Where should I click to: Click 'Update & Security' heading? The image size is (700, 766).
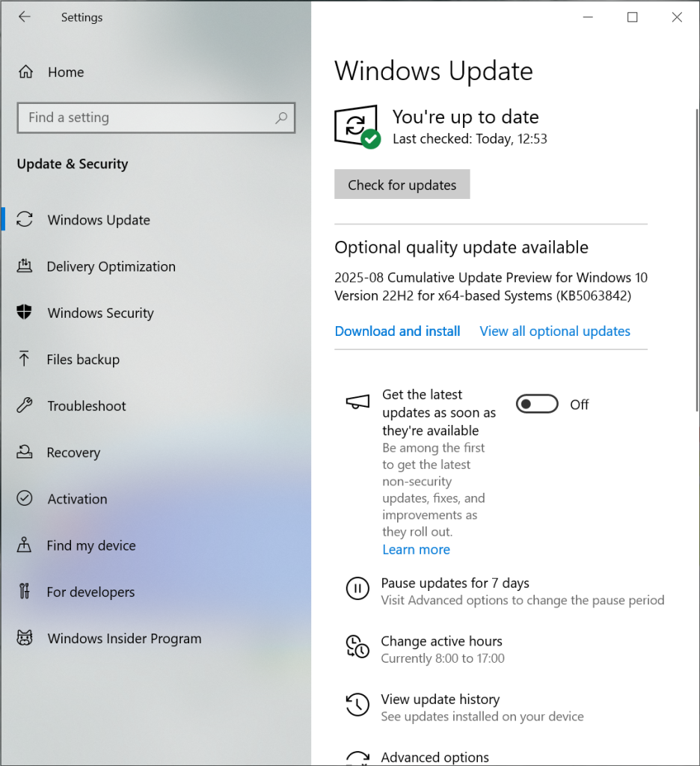[73, 164]
